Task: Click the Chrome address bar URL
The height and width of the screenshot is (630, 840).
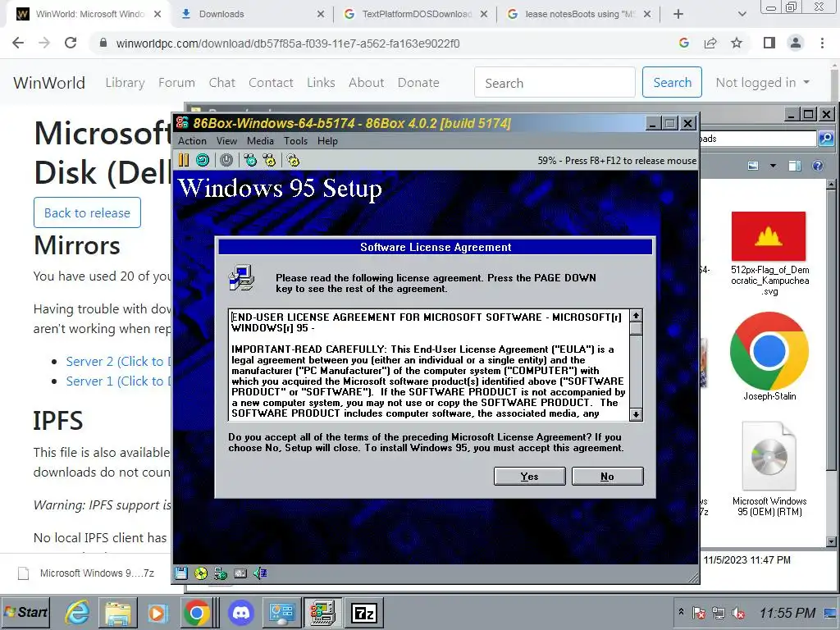Action: [288, 43]
